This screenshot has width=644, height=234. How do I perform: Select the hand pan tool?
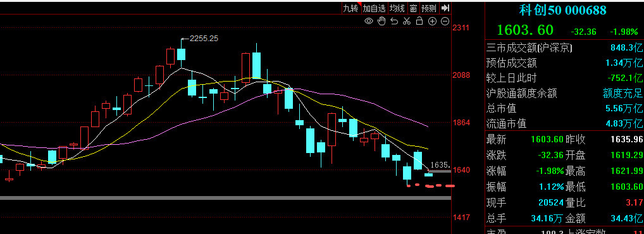point(381,21)
